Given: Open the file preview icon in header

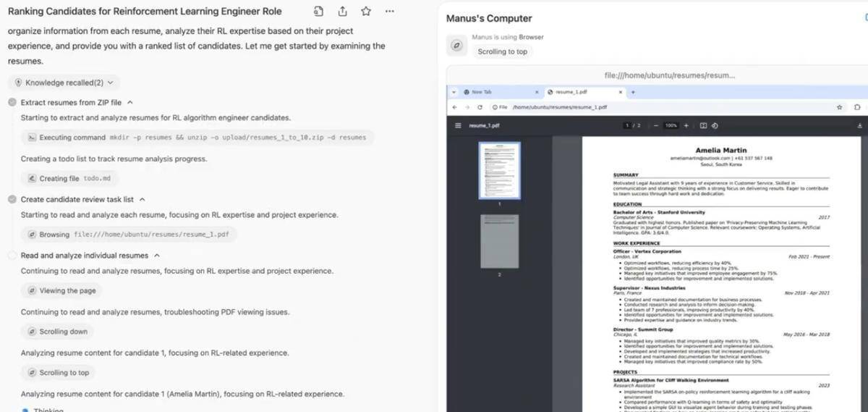Looking at the screenshot, I should (x=319, y=12).
